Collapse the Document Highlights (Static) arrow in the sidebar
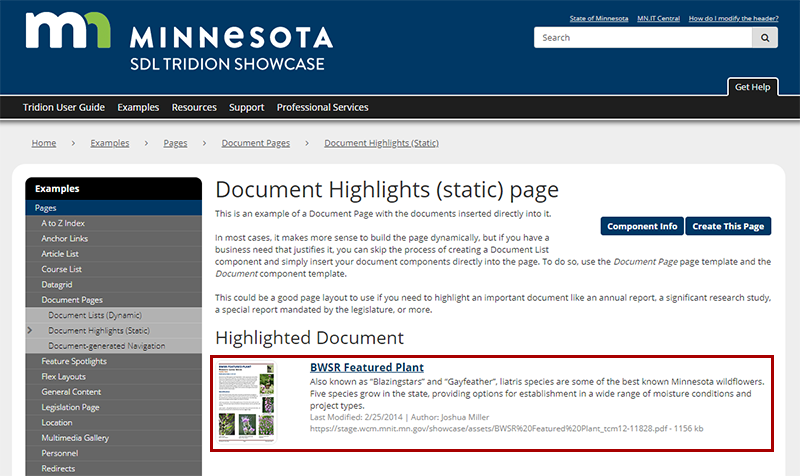Viewport: 800px width, 476px height. [29, 330]
